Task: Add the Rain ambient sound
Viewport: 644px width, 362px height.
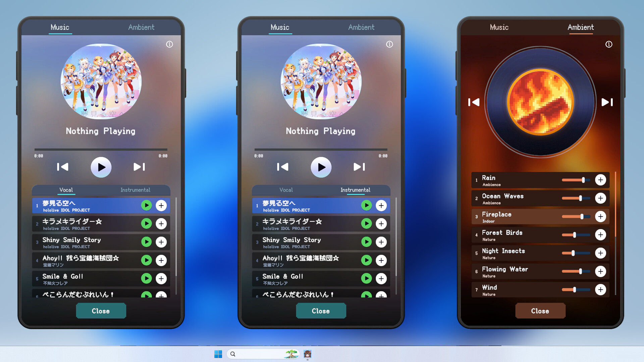Action: click(x=600, y=180)
